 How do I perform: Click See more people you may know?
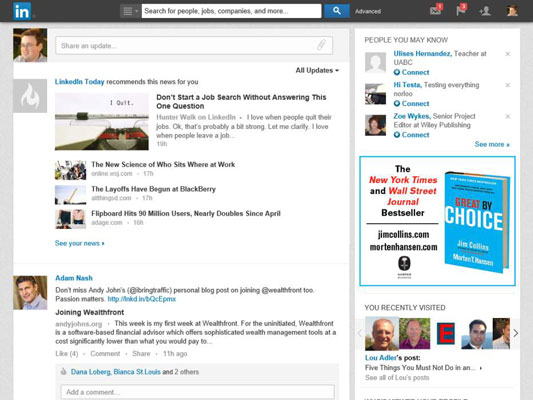pyautogui.click(x=492, y=144)
